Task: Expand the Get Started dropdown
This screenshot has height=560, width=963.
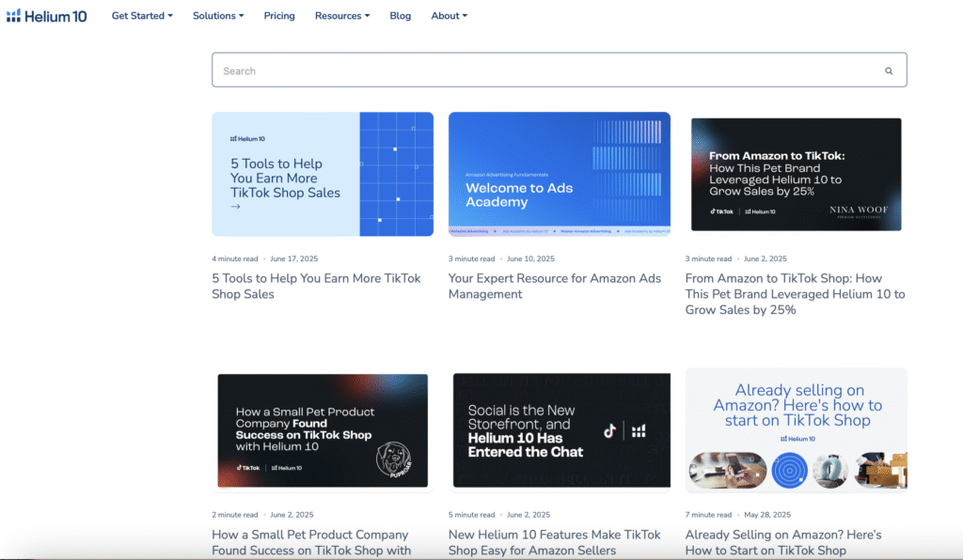Action: tap(142, 16)
